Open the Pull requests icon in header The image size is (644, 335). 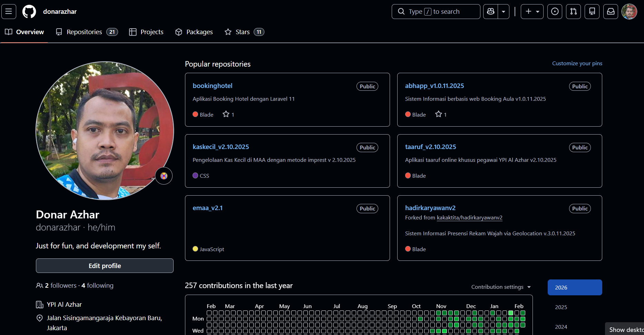pyautogui.click(x=573, y=11)
